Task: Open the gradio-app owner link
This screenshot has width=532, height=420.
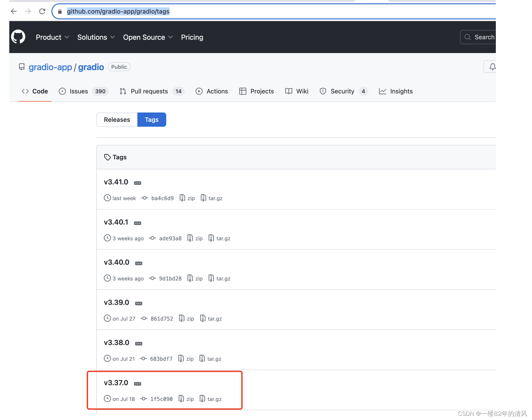Action: tap(50, 67)
